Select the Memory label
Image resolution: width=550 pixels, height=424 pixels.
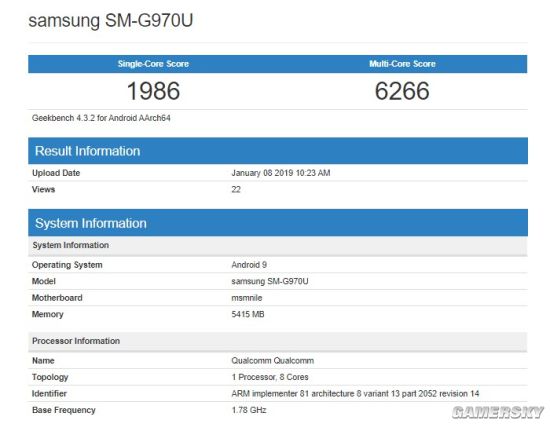point(48,314)
